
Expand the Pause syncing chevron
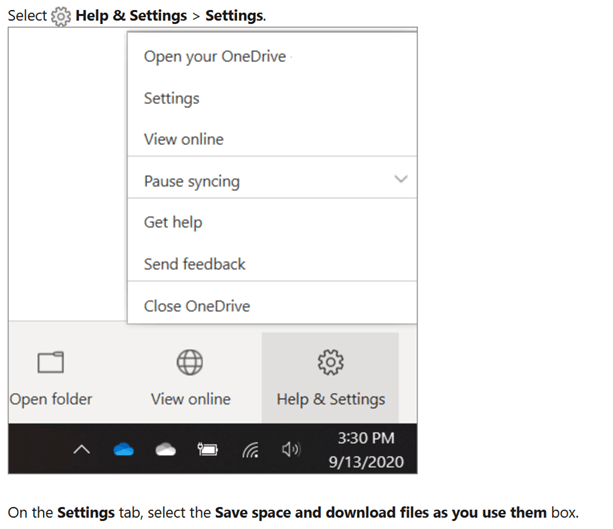coord(401,179)
